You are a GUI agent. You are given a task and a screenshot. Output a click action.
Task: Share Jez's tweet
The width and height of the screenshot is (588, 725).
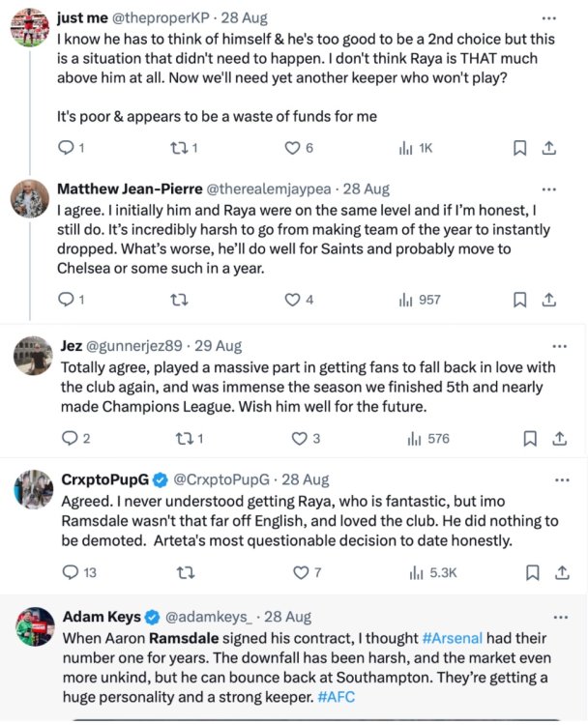tap(558, 438)
